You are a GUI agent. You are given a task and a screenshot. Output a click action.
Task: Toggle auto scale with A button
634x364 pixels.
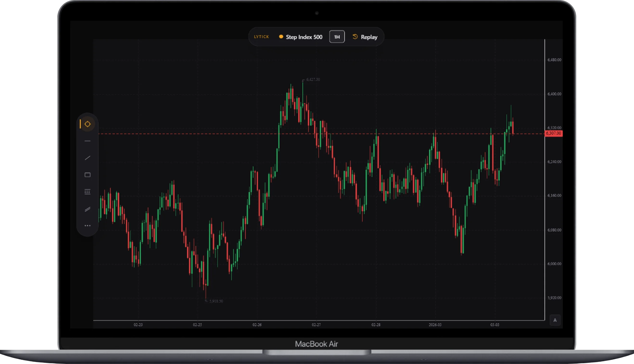click(x=555, y=320)
